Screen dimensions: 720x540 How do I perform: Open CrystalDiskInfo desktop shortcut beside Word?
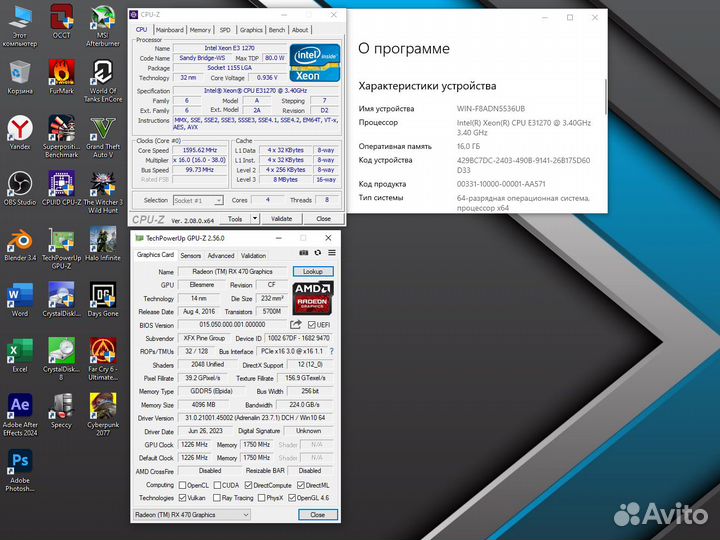(62, 300)
